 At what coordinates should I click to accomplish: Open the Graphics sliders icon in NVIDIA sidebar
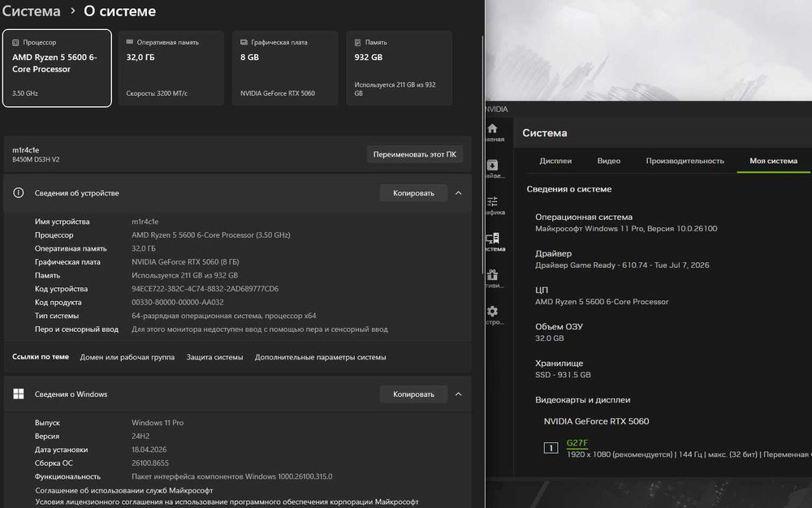coord(493,201)
